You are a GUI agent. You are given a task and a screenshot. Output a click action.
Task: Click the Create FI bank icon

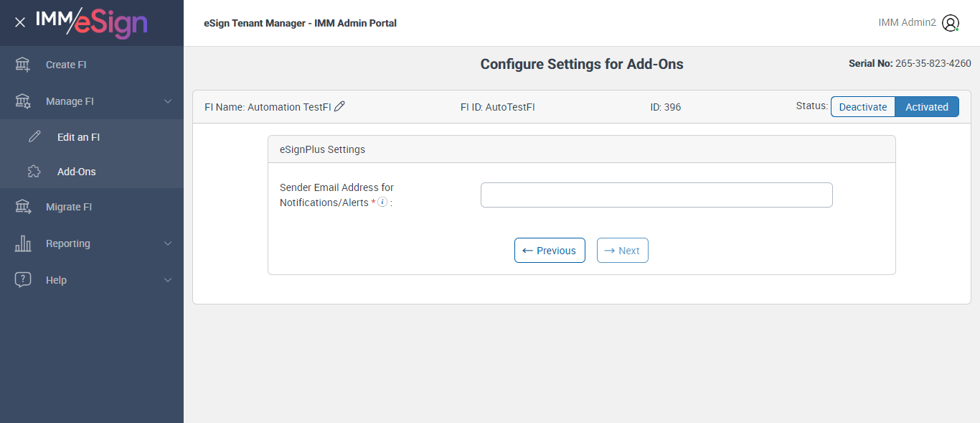(23, 65)
